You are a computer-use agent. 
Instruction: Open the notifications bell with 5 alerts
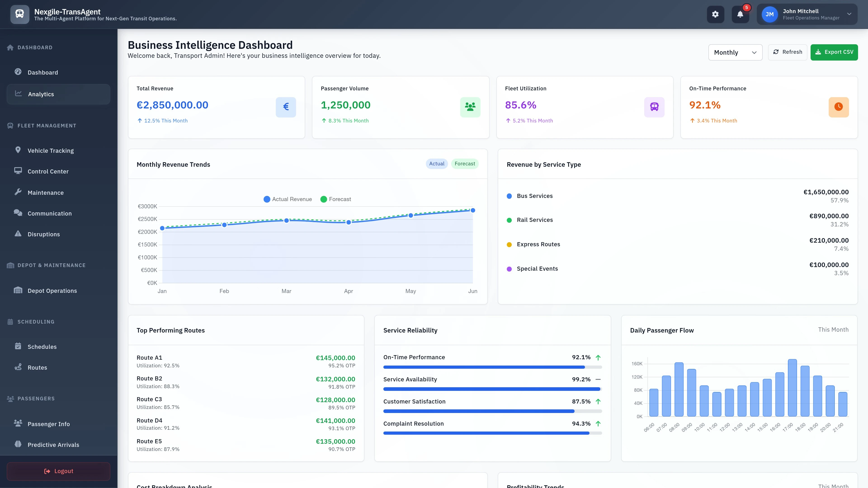740,14
